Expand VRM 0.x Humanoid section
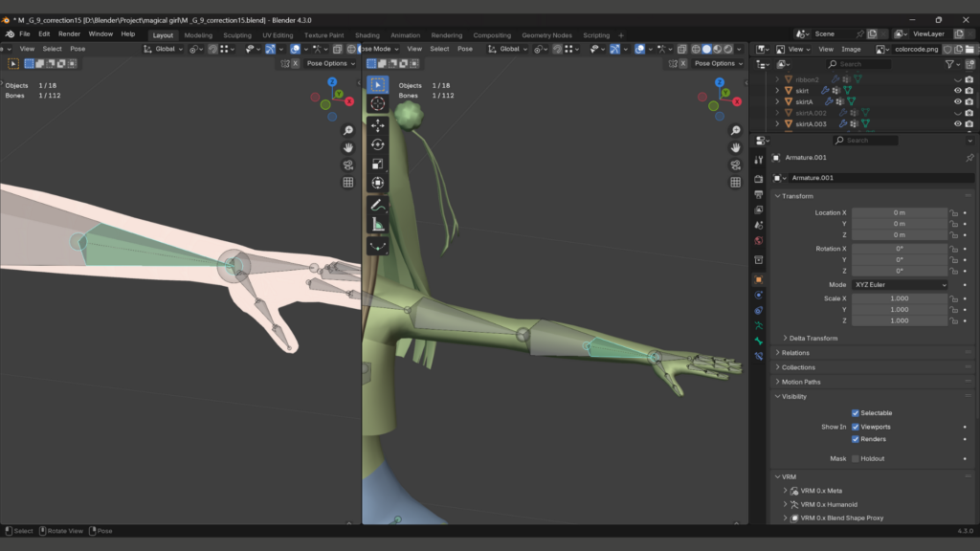Image resolution: width=980 pixels, height=551 pixels. (829, 504)
